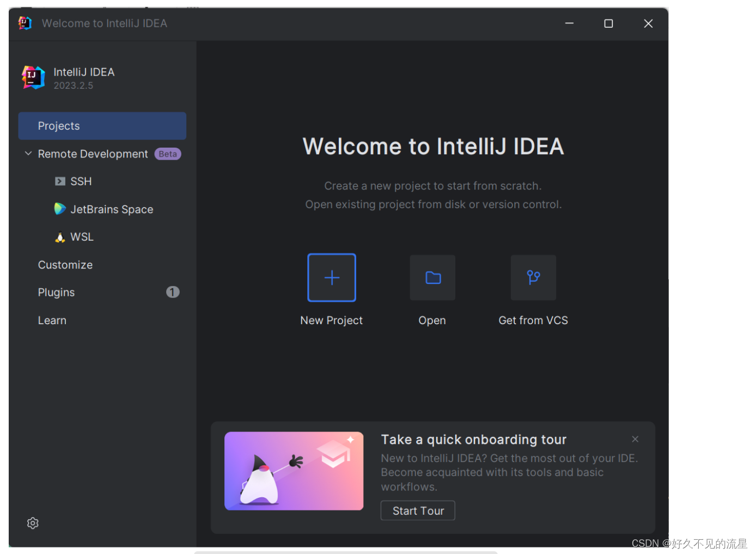Viewport: 756px width, 554px height.
Task: Minimize the Welcome window
Action: 569,23
